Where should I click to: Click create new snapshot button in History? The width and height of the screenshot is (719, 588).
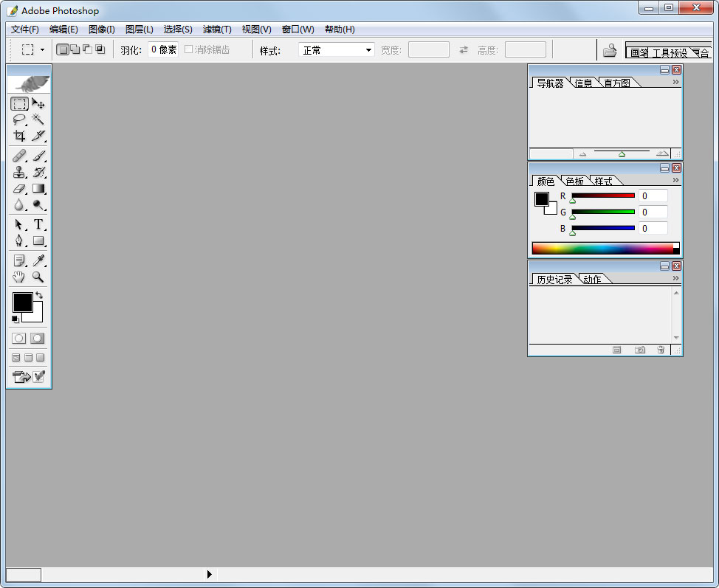point(640,350)
